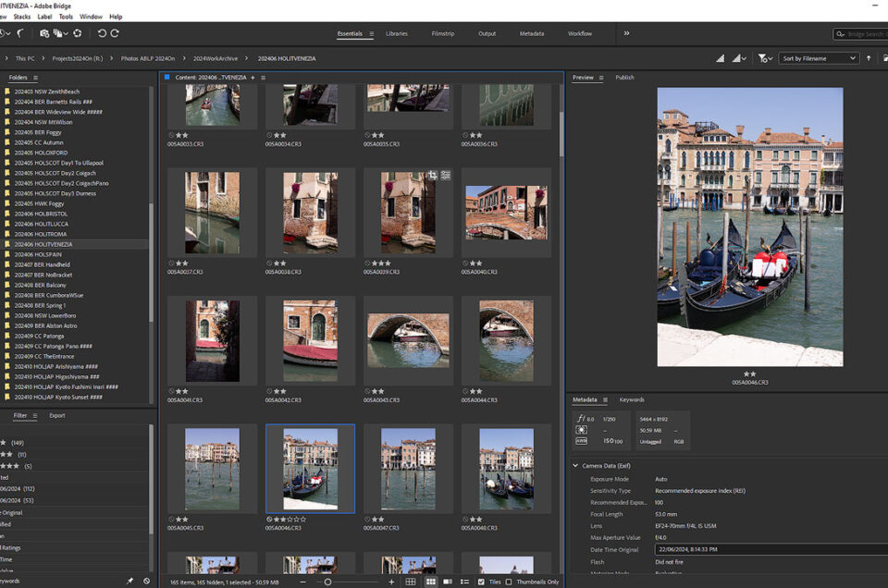Enable the Thumbnails Only checkbox

coord(510,582)
